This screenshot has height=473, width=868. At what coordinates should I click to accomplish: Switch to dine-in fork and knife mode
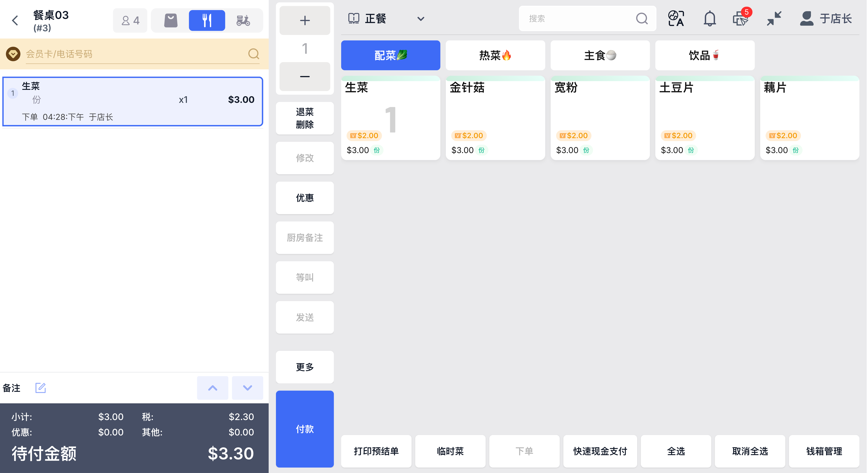[x=207, y=20]
